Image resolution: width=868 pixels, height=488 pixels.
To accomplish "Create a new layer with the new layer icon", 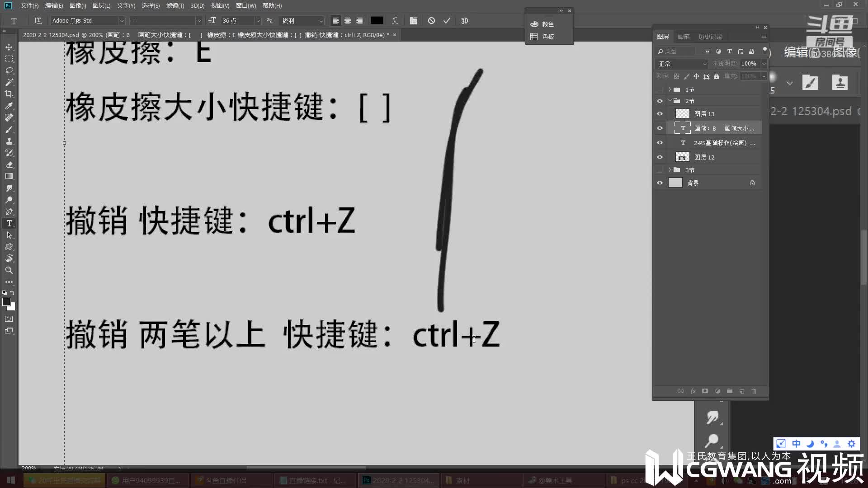I will click(741, 391).
